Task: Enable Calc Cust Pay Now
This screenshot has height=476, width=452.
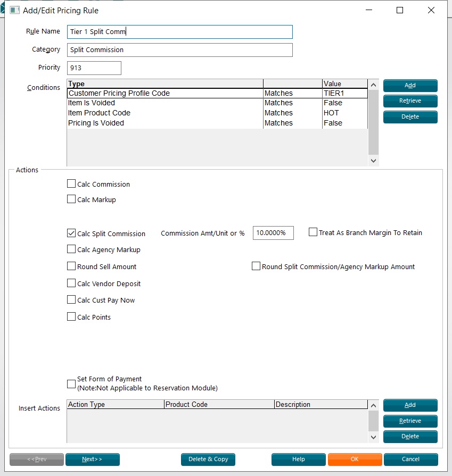Action: click(71, 299)
